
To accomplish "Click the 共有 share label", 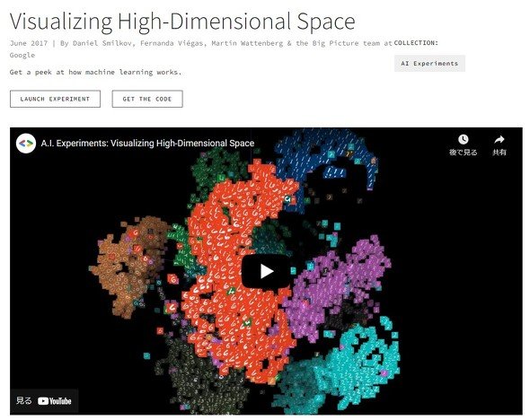I will (x=499, y=153).
